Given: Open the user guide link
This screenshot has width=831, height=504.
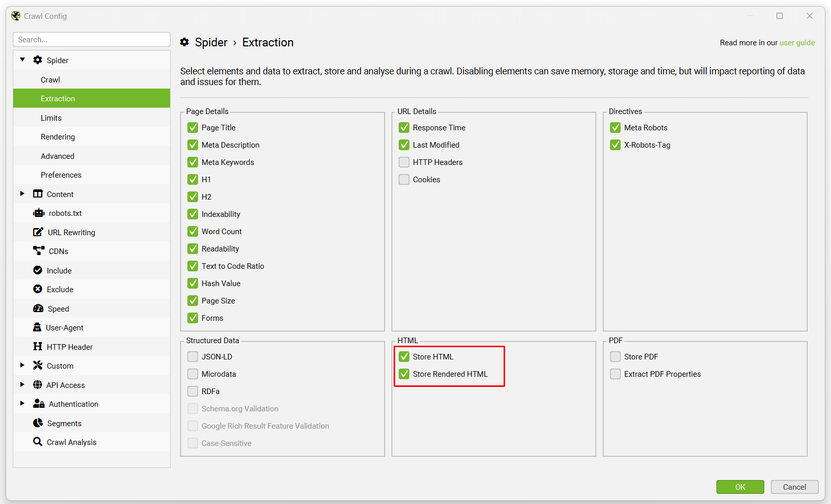Looking at the screenshot, I should pyautogui.click(x=797, y=43).
